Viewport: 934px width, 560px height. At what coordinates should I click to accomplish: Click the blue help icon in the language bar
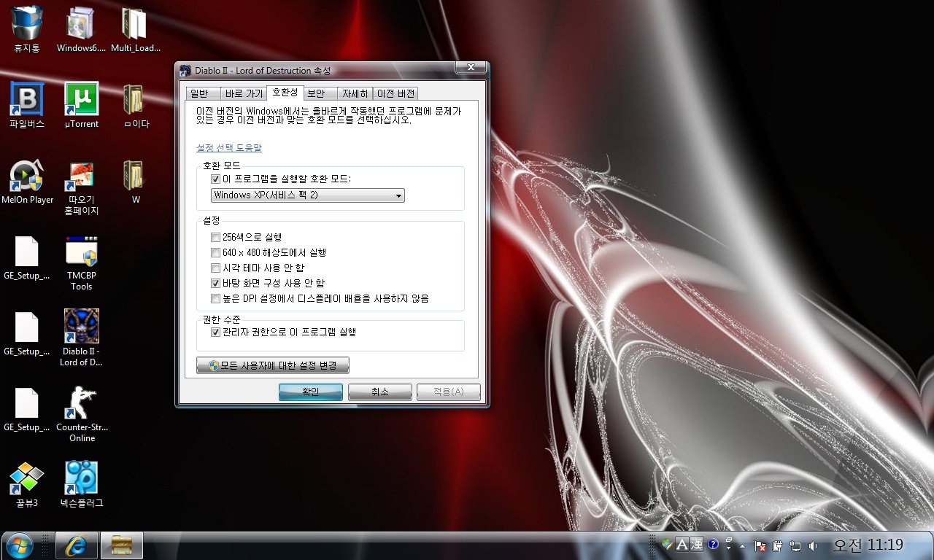[713, 545]
